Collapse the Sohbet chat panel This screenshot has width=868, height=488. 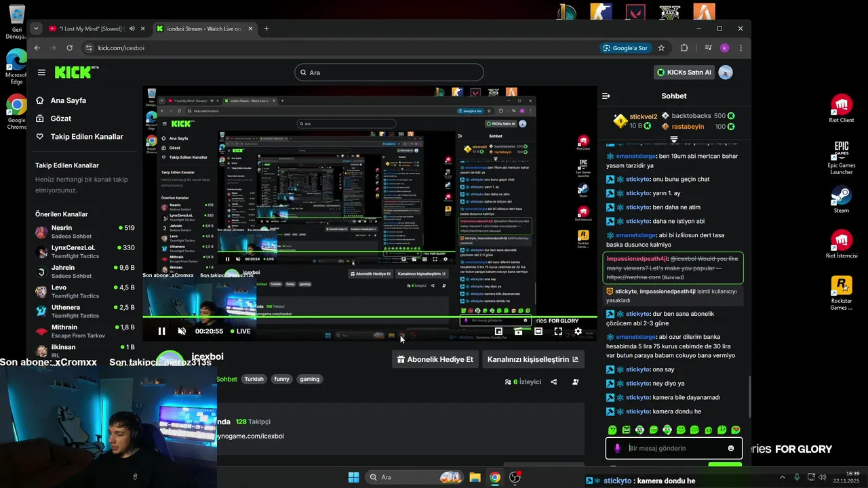coord(606,96)
